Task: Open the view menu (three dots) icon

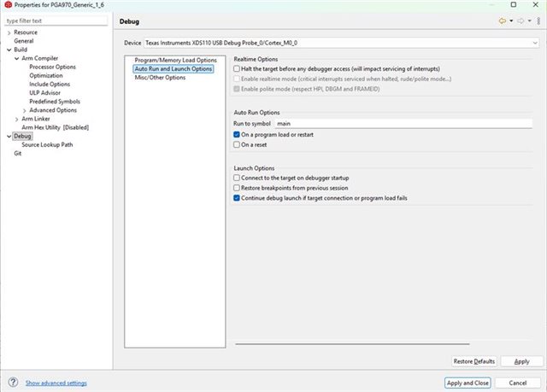Action: [x=538, y=21]
